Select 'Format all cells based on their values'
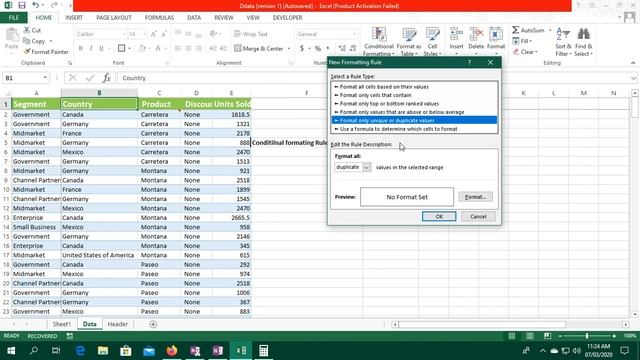Image resolution: width=640 pixels, height=360 pixels. coord(414,87)
